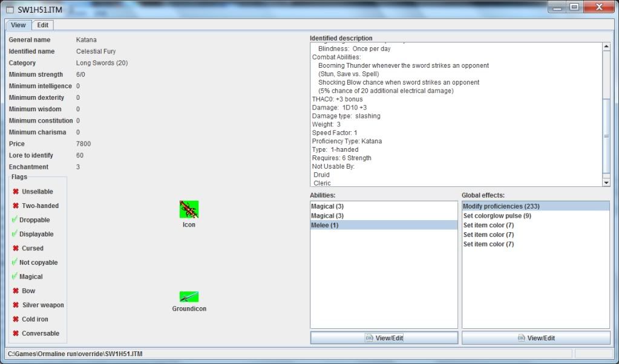Click the window icon beside SW1H51.ITM title
The height and width of the screenshot is (364, 619).
tap(10, 7)
